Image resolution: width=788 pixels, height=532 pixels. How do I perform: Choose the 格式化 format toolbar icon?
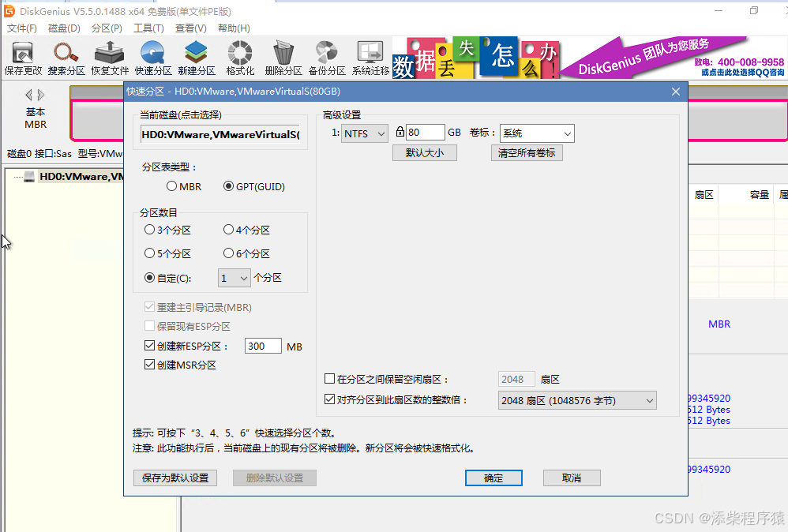point(240,58)
